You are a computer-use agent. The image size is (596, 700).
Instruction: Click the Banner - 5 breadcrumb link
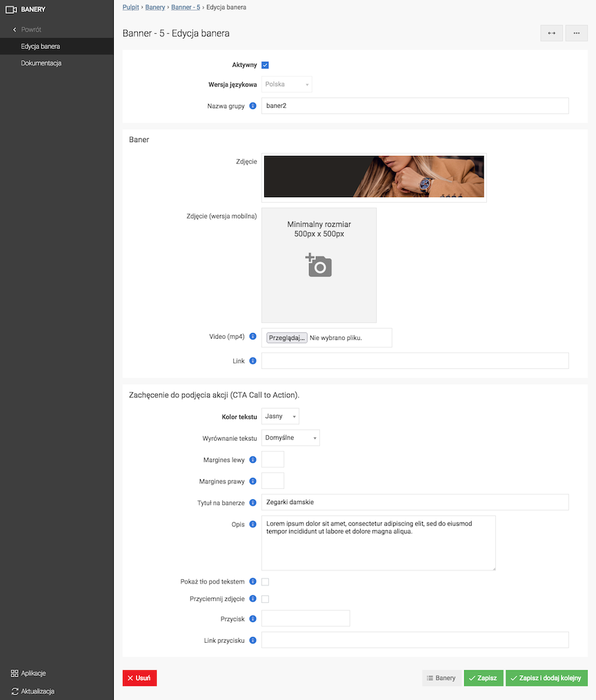(x=186, y=7)
